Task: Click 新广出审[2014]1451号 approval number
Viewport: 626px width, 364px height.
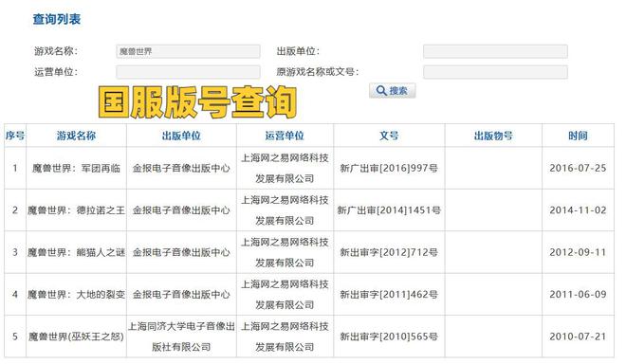Action: click(389, 209)
